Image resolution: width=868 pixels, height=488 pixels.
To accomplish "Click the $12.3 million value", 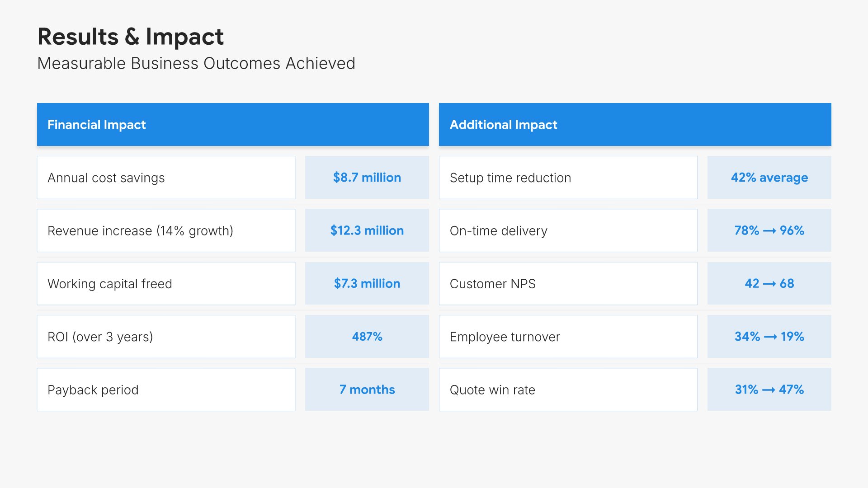I will (367, 230).
